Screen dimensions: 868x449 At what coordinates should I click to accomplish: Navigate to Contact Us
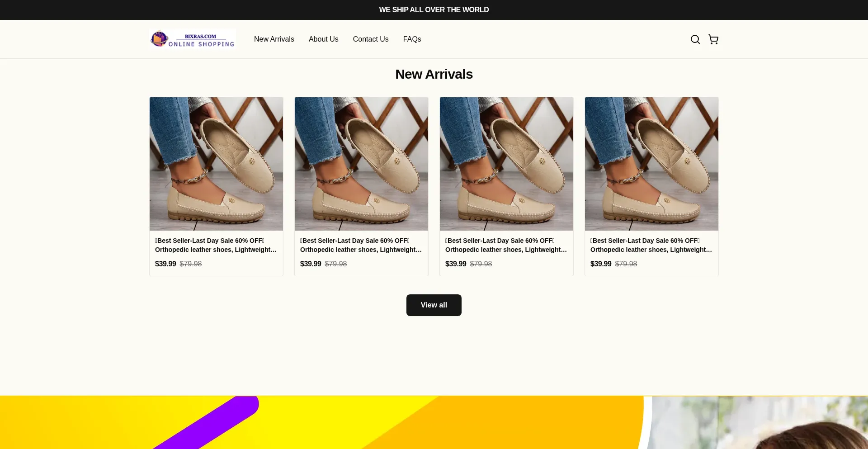(370, 39)
